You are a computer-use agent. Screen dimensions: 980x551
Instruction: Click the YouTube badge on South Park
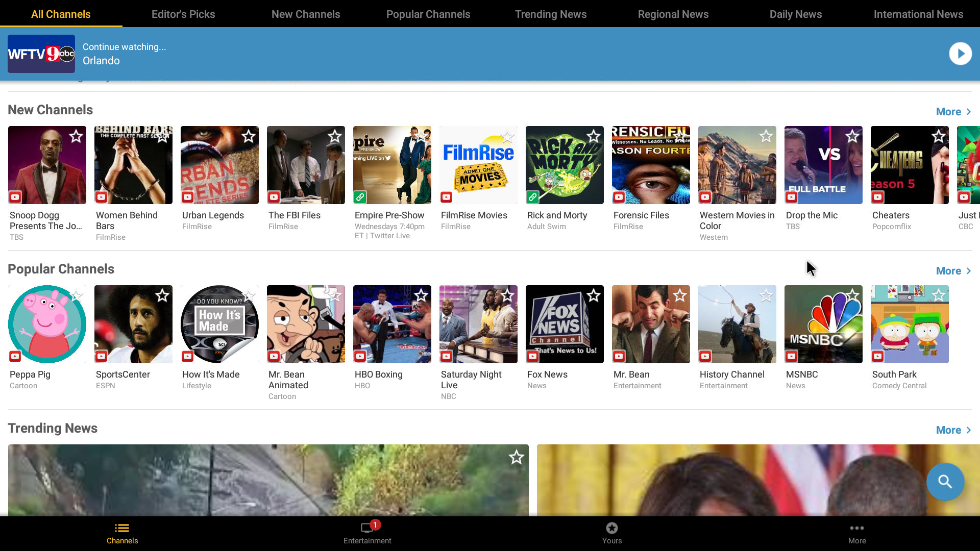click(x=878, y=356)
